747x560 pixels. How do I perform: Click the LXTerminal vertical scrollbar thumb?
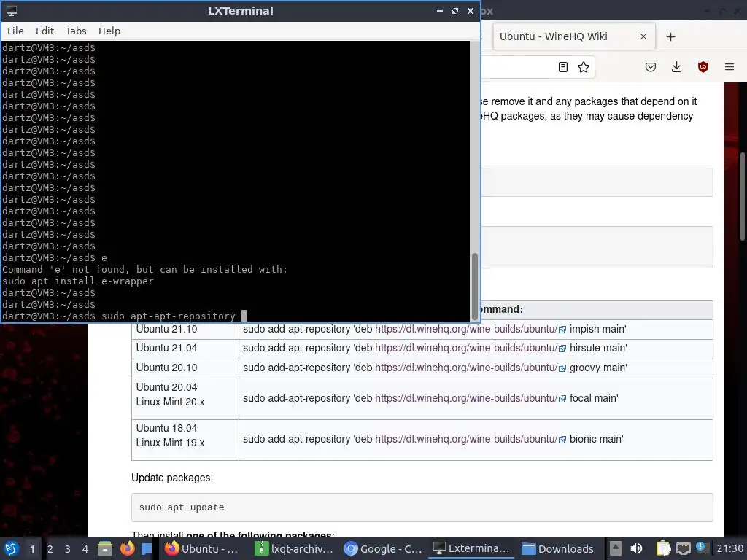474,286
